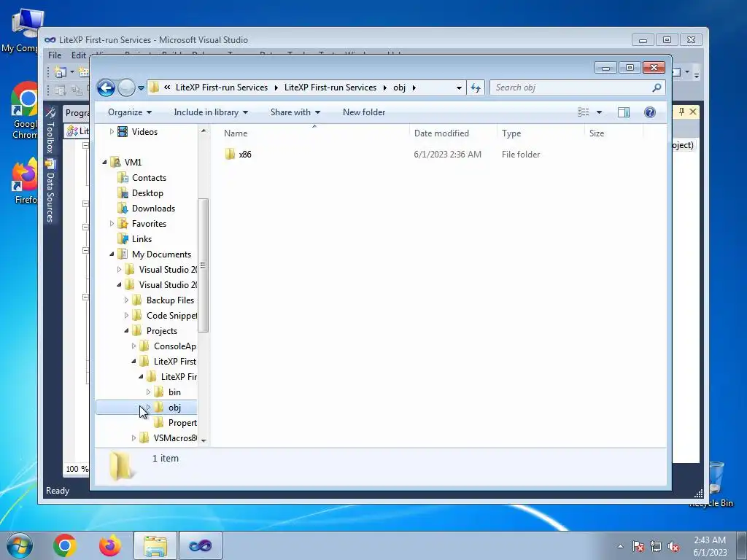
Task: Open Explorer Help
Action: coord(650,112)
